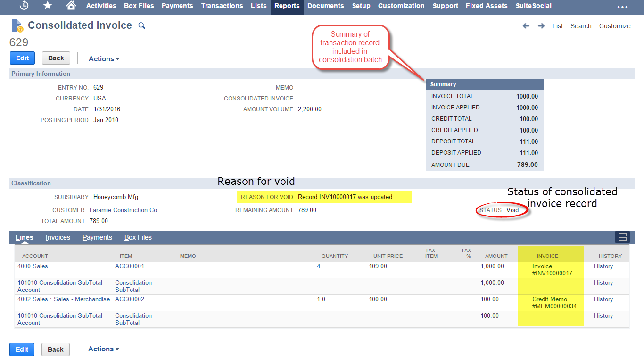Open the three-dot overflow menu

[622, 7]
